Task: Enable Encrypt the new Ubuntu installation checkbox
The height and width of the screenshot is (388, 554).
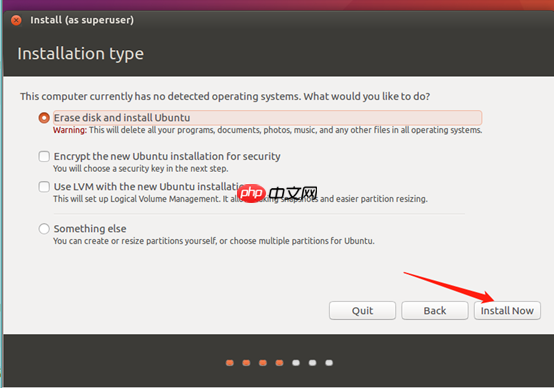Action: click(x=44, y=156)
